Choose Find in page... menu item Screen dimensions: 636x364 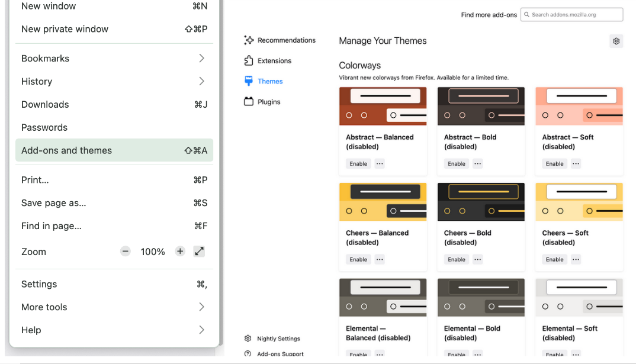click(x=114, y=226)
